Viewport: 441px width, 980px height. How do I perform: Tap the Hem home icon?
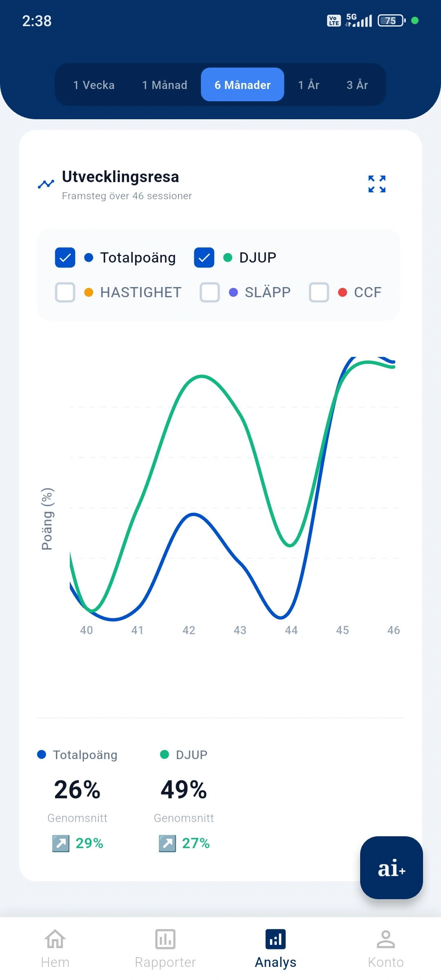click(x=55, y=939)
